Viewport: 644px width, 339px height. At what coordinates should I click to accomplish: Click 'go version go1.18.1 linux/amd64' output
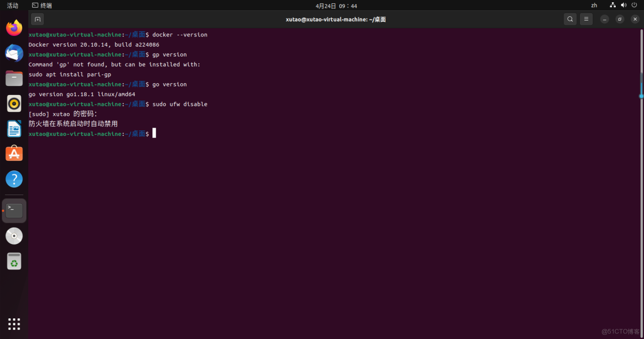pos(82,94)
